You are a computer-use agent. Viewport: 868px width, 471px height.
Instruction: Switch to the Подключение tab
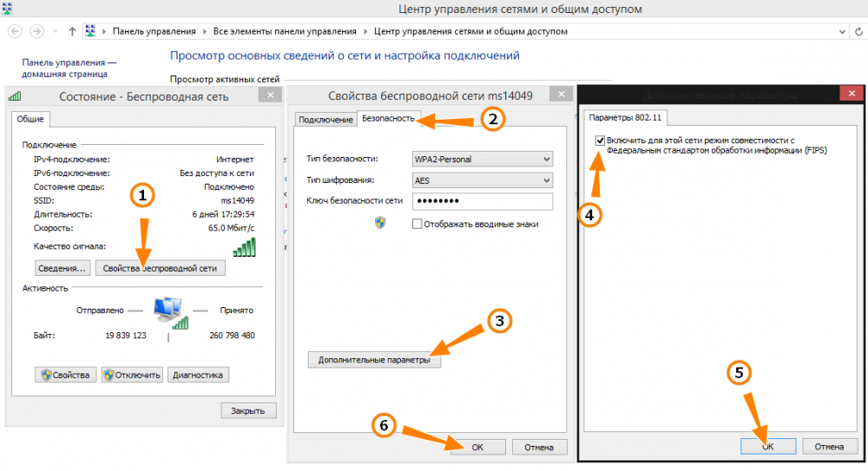coord(325,120)
